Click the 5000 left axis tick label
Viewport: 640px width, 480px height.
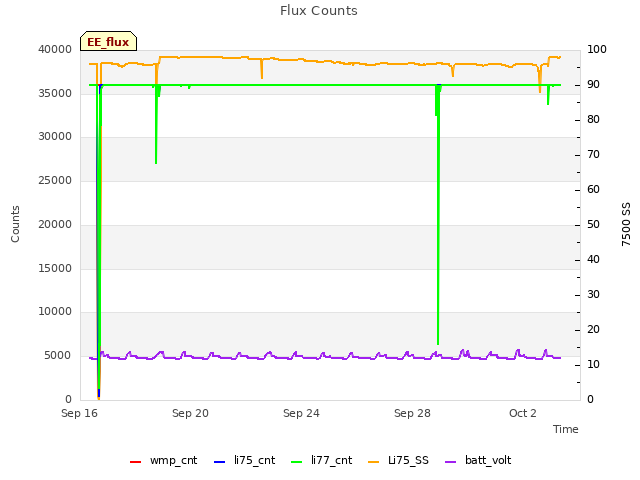[58, 356]
